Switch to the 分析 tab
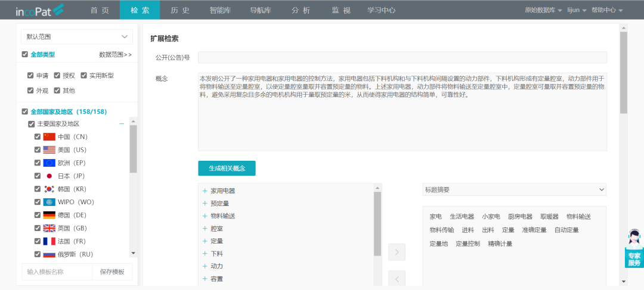The width and height of the screenshot is (644, 290). [301, 10]
